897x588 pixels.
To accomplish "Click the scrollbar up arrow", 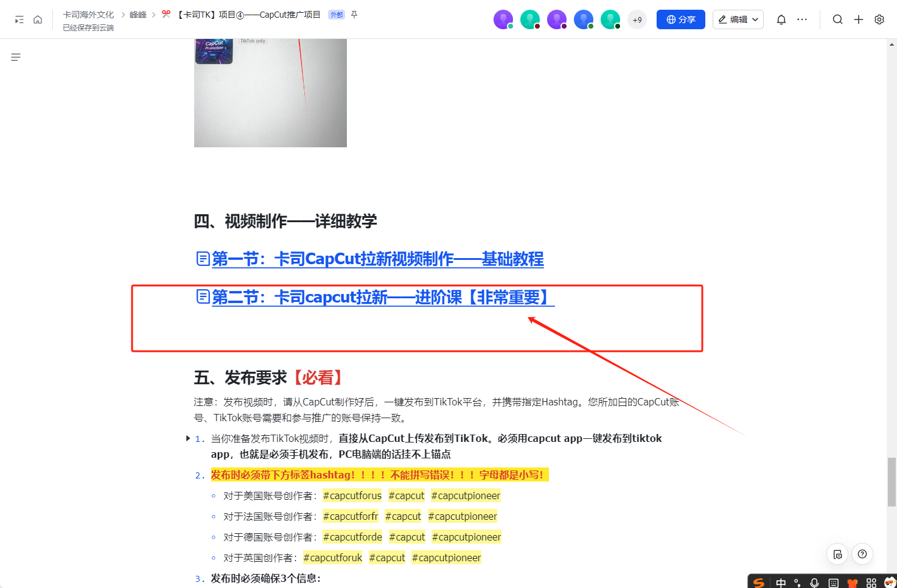I will tap(892, 44).
